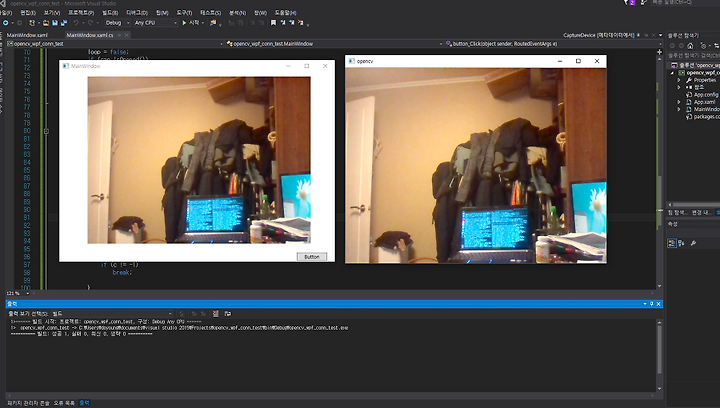Screen dimensions: 720x408
Task: Expand MainWindow.xaml node in Solution Explorer
Action: coord(679,109)
